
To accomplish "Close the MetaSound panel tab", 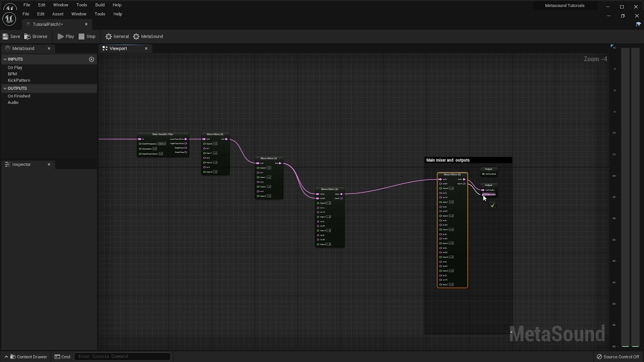I will [49, 48].
